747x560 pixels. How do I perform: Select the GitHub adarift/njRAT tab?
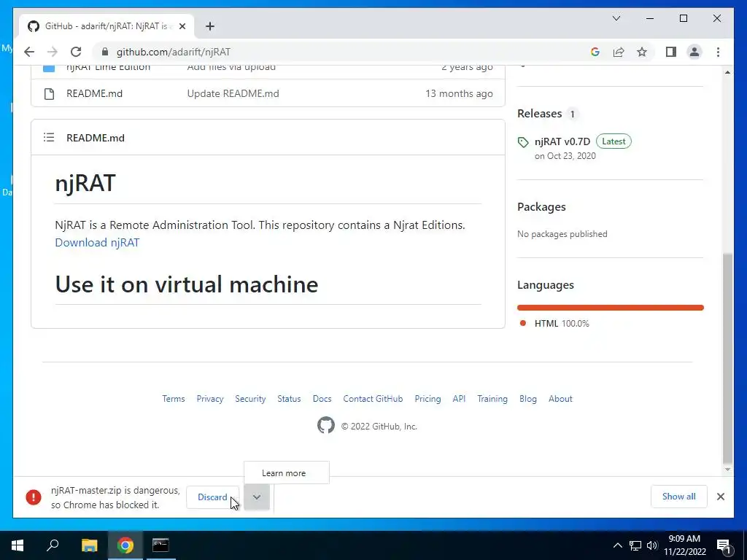[x=106, y=26]
